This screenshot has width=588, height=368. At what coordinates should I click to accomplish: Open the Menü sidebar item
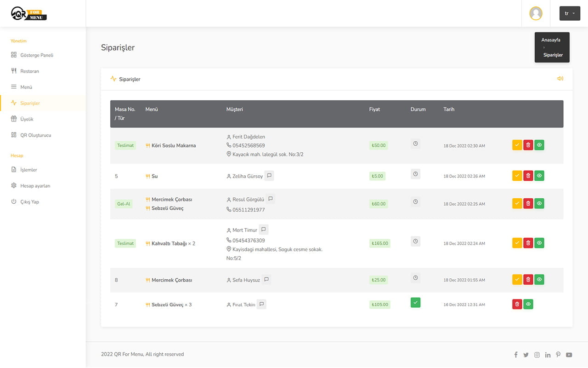(26, 87)
